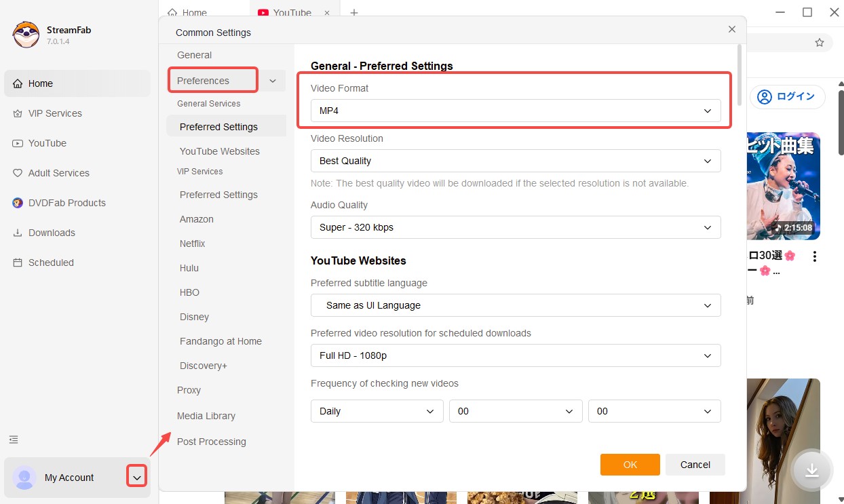This screenshot has width=844, height=504.
Task: Open new tab with the plus icon
Action: (353, 13)
